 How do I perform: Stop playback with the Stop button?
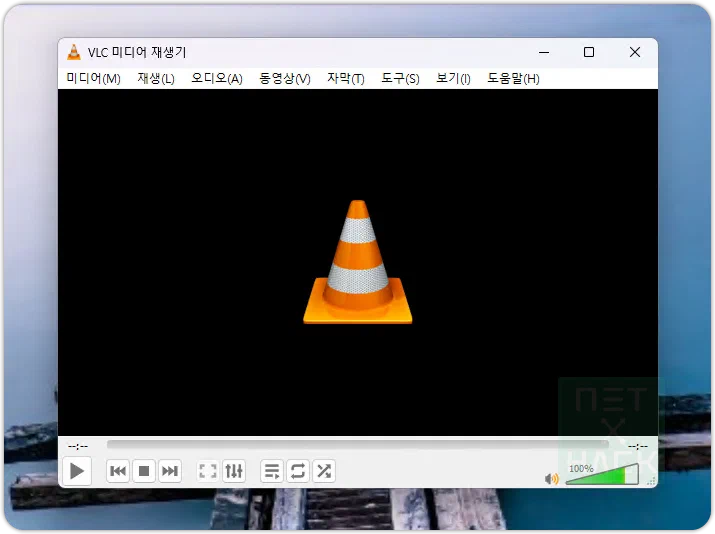tap(144, 471)
